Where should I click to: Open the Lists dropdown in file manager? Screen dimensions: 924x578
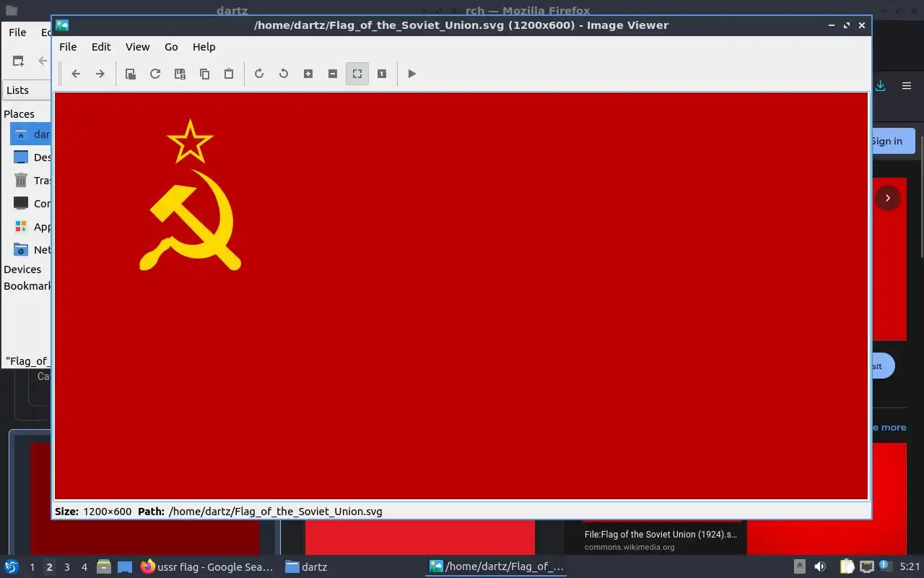point(27,90)
